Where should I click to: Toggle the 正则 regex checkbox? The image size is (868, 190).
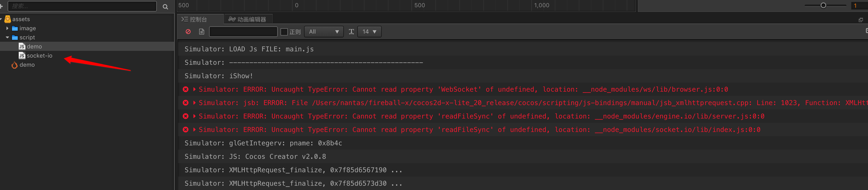pyautogui.click(x=284, y=32)
